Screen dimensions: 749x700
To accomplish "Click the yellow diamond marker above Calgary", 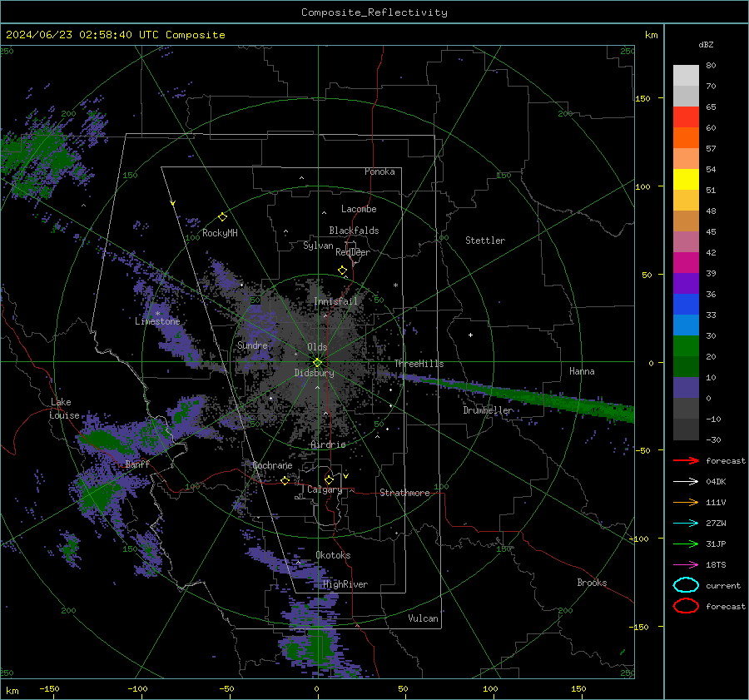I will point(329,479).
